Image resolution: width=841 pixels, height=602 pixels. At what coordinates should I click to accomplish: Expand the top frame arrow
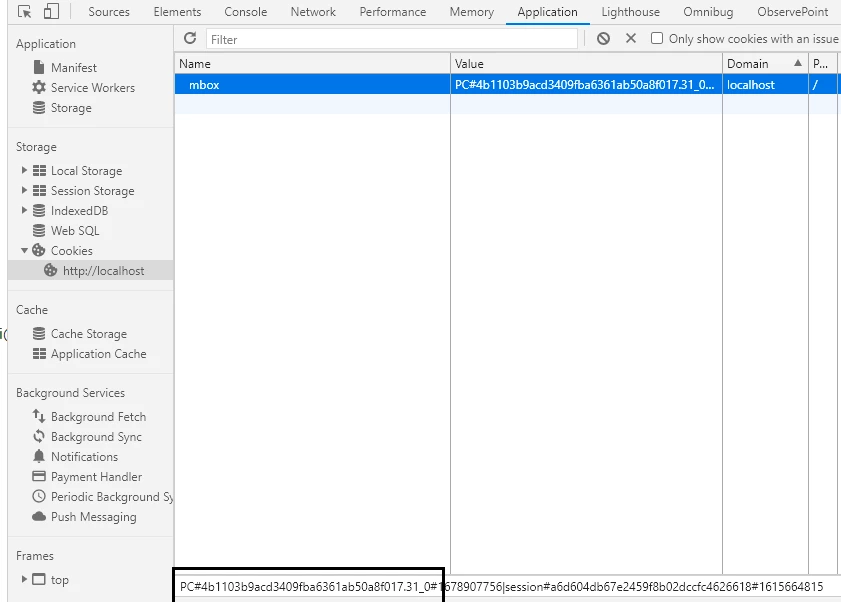tap(24, 579)
